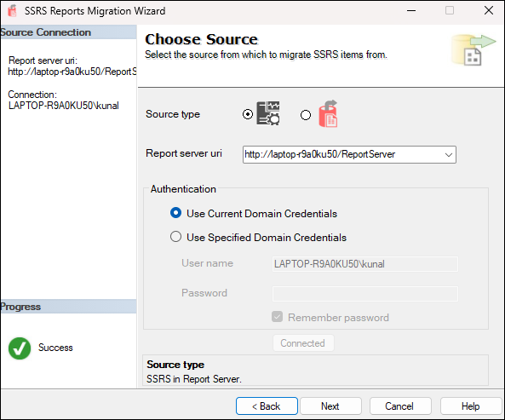The width and height of the screenshot is (505, 420).
Task: Click the green Success checkmark icon
Action: 20,348
